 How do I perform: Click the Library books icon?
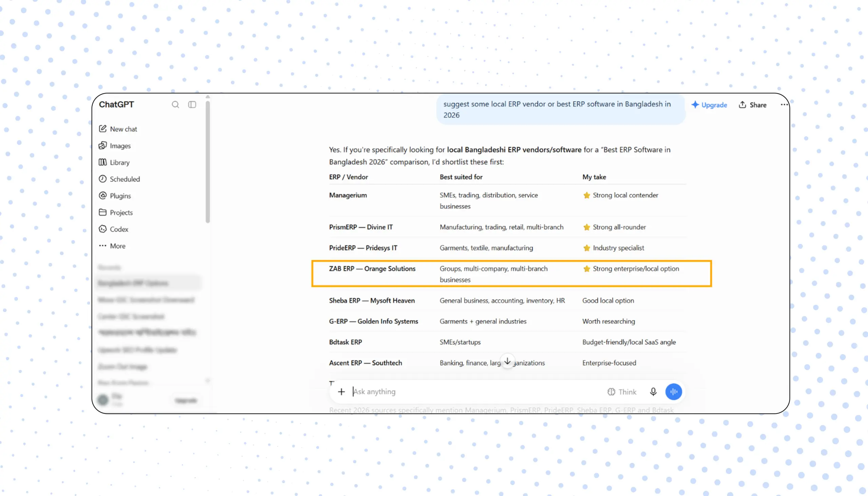click(x=103, y=162)
